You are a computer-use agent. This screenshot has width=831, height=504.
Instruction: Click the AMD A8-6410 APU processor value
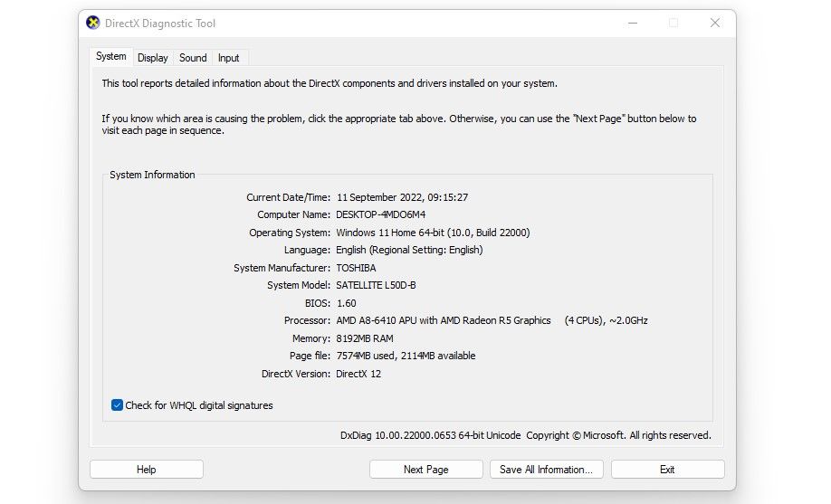[x=492, y=320]
